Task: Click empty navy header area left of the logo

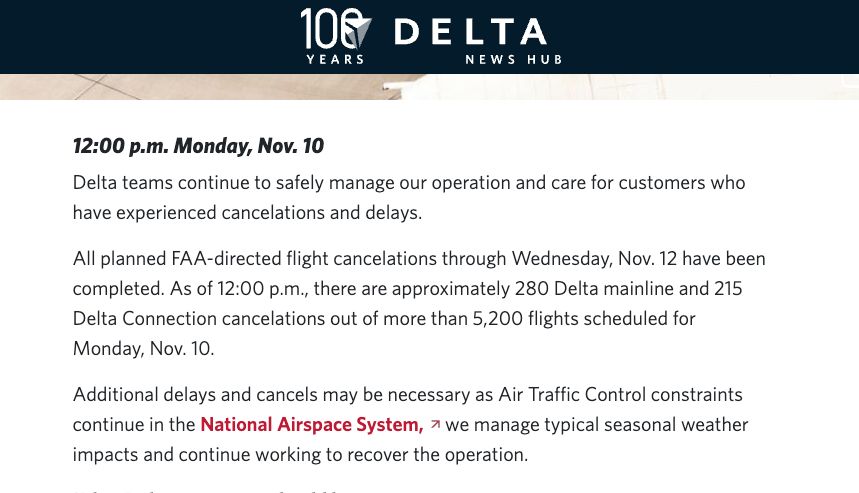Action: (140, 36)
